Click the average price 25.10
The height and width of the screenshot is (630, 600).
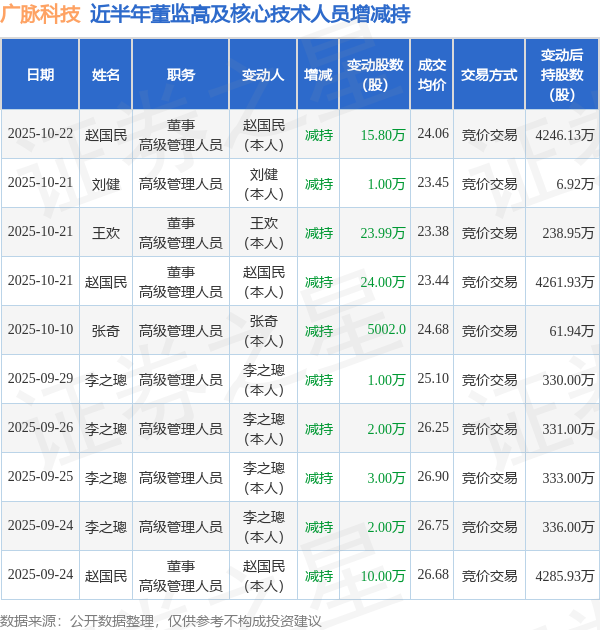(x=433, y=378)
